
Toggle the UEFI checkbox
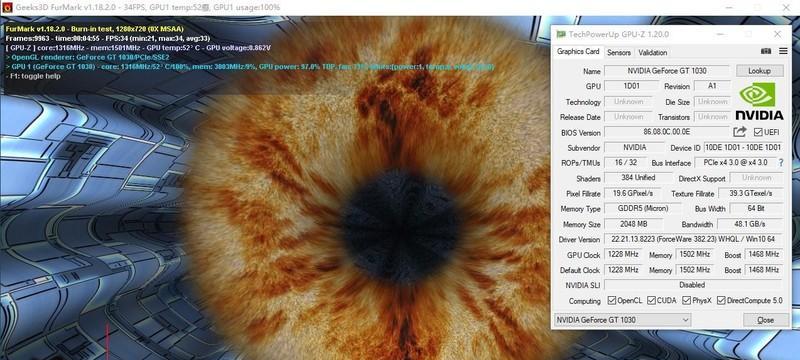click(758, 132)
